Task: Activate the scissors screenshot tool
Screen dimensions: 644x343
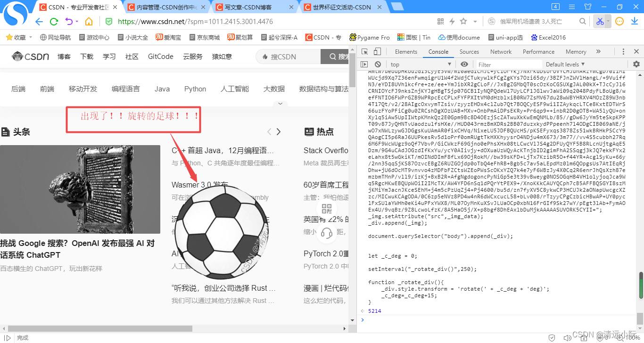Action: click(x=600, y=22)
